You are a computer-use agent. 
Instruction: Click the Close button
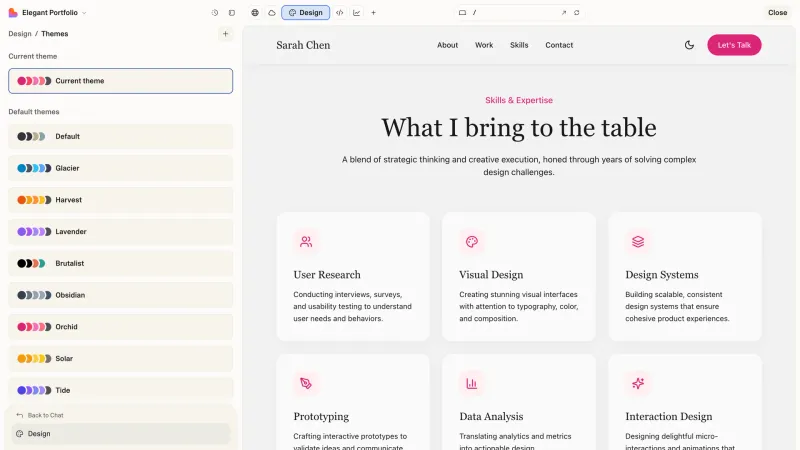click(x=778, y=13)
